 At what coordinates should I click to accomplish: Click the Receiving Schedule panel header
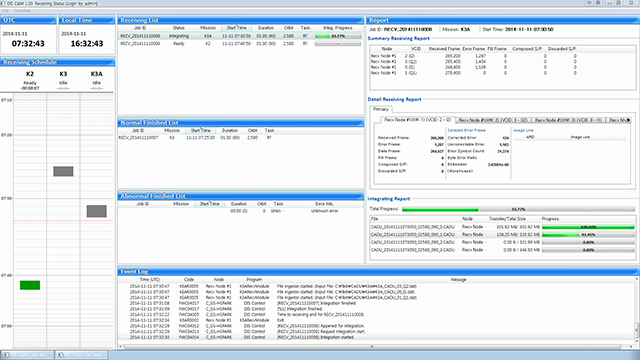(58, 62)
